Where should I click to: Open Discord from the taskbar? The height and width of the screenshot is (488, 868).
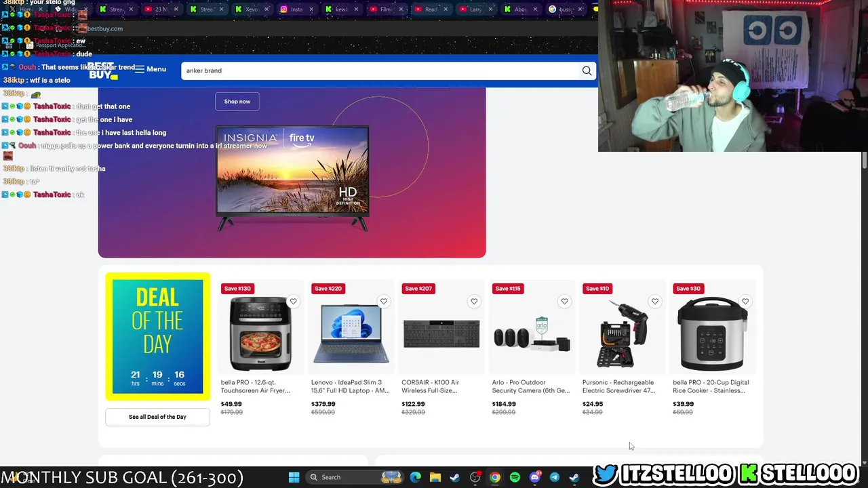(534, 477)
